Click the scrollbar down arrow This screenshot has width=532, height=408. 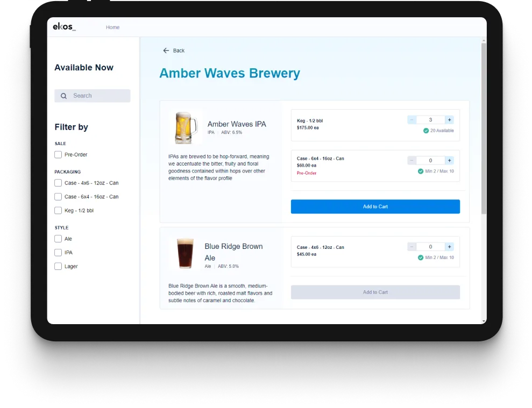click(x=484, y=321)
